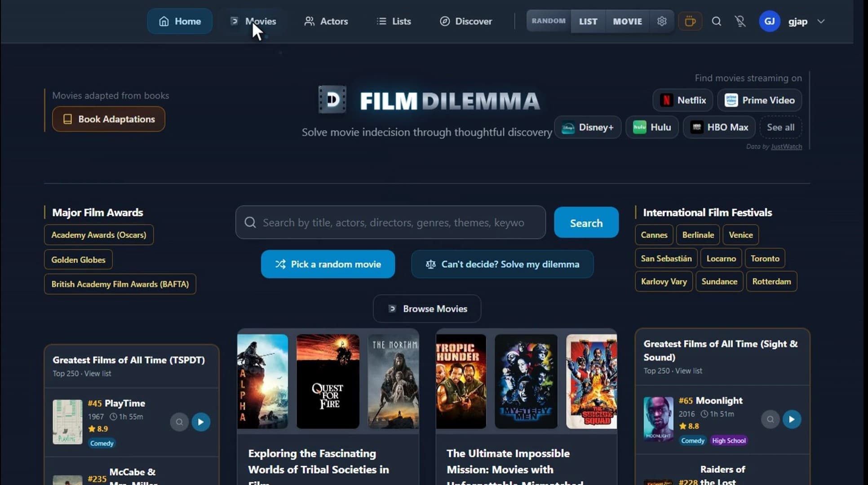
Task: Click The Northman movie poster
Action: (x=393, y=381)
